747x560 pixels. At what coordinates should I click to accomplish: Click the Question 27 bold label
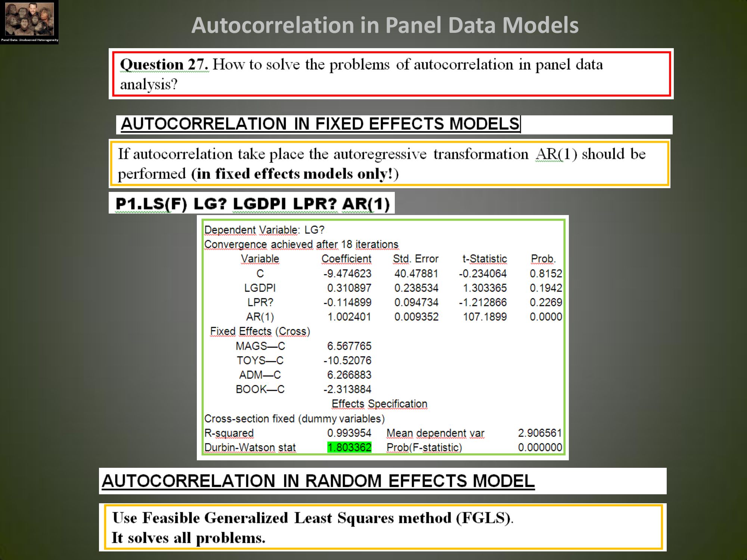click(164, 65)
